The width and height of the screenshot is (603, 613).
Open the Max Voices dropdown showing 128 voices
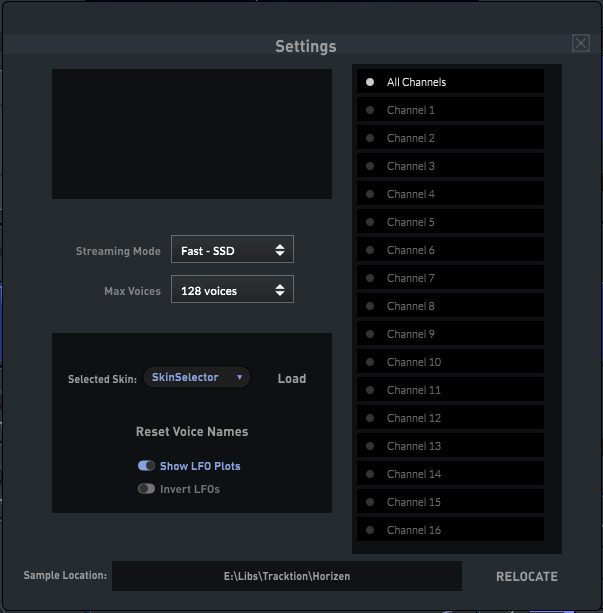click(232, 289)
